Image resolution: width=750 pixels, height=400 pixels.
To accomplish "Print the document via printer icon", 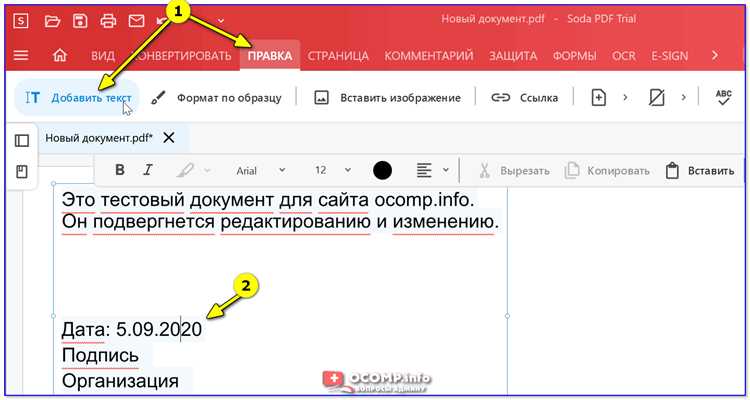I will (x=108, y=21).
